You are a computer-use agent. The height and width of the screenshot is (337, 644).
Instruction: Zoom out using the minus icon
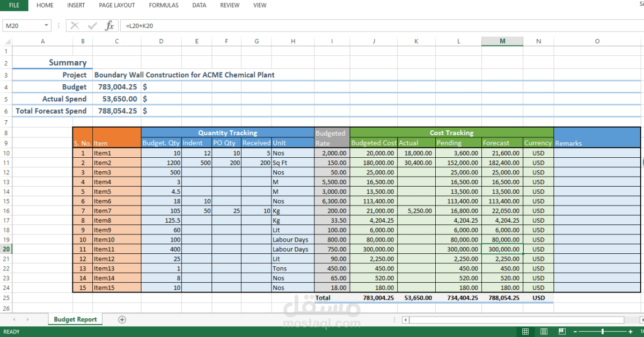pyautogui.click(x=575, y=332)
